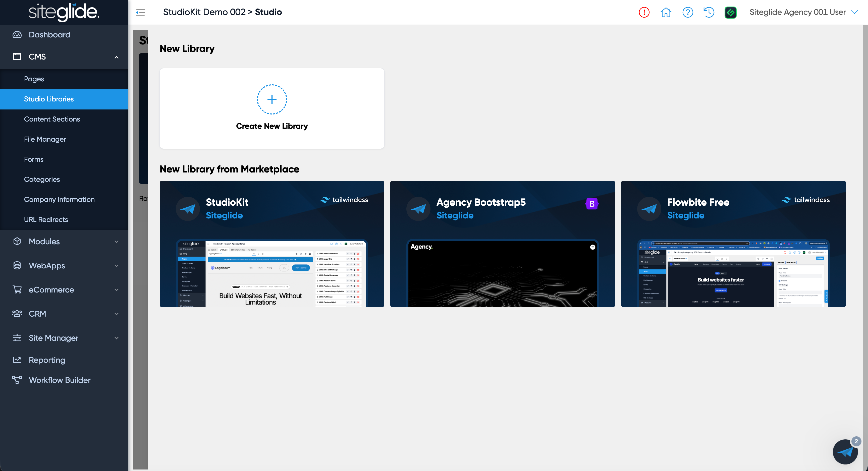Click the Dashboard gauge icon
The height and width of the screenshot is (471, 868).
point(17,35)
